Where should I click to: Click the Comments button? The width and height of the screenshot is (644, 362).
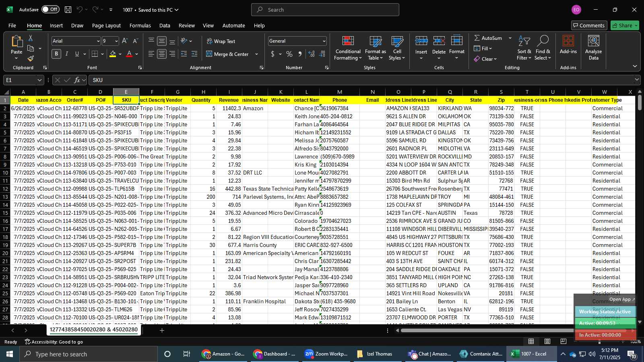coord(588,25)
